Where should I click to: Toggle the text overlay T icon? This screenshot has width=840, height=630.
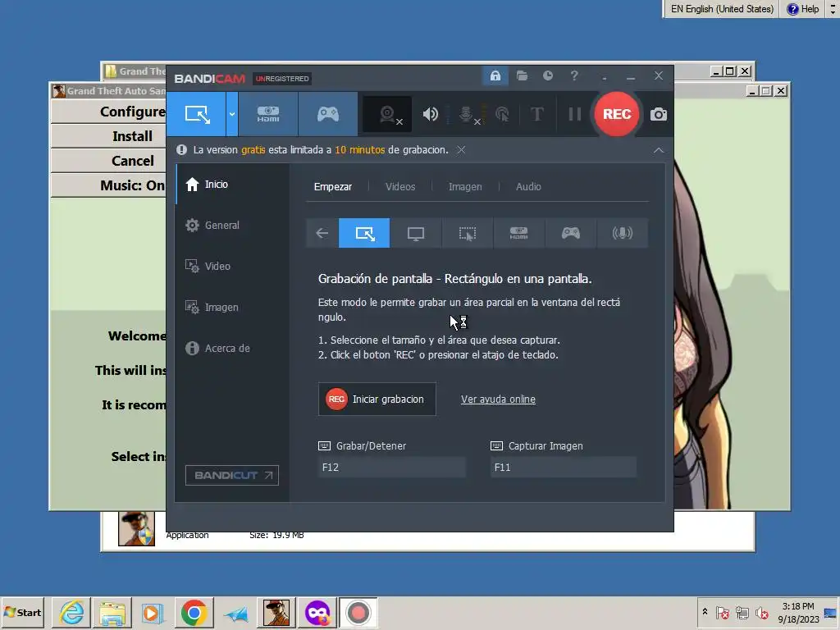536,114
